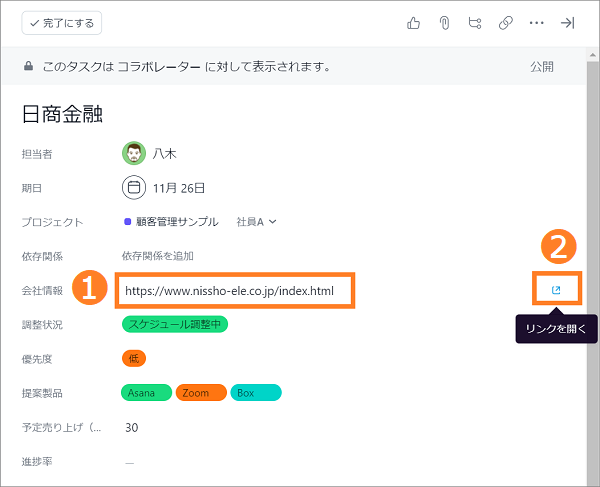
Task: Click 依存関係を追加 link
Action: 158,256
